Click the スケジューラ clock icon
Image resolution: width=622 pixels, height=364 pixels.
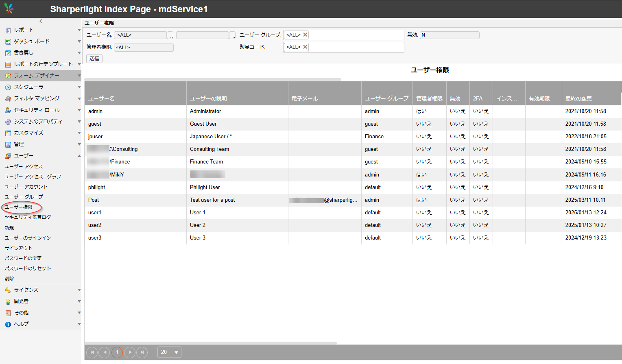8,87
